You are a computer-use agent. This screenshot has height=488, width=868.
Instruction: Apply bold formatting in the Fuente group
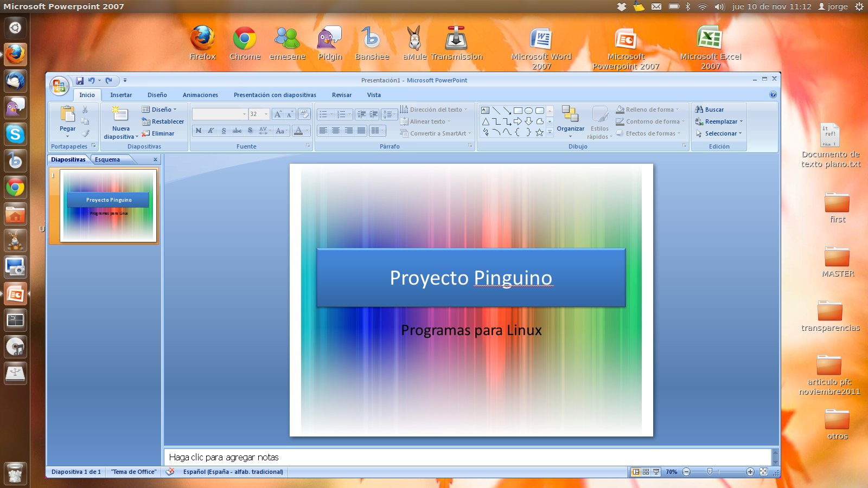199,130
